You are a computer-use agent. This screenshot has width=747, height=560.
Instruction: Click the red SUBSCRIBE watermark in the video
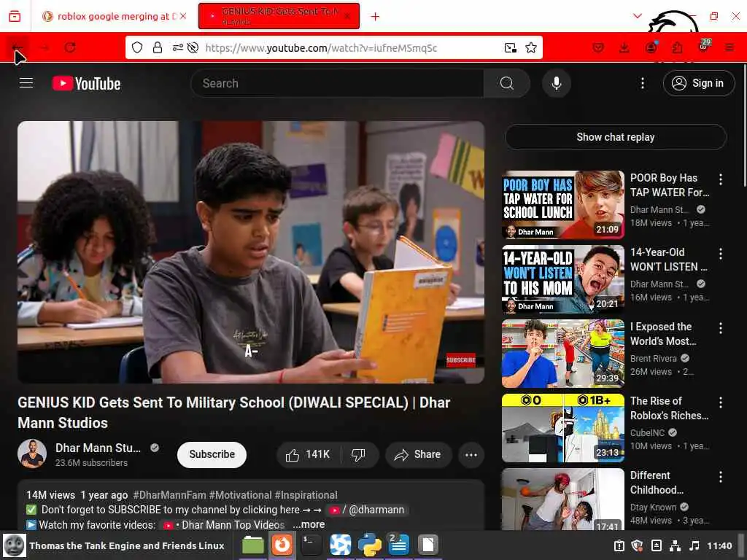coord(461,360)
